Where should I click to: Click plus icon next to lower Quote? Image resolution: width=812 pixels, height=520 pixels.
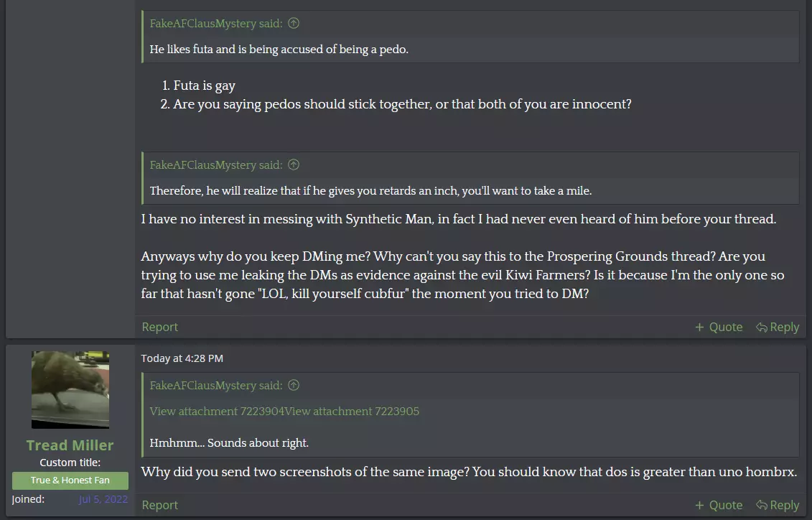click(699, 505)
